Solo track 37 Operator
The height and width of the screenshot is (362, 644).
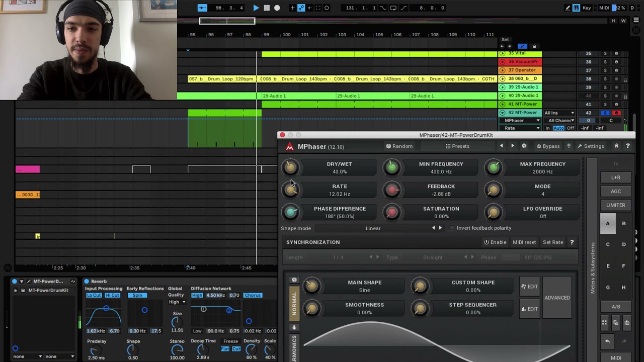click(605, 70)
